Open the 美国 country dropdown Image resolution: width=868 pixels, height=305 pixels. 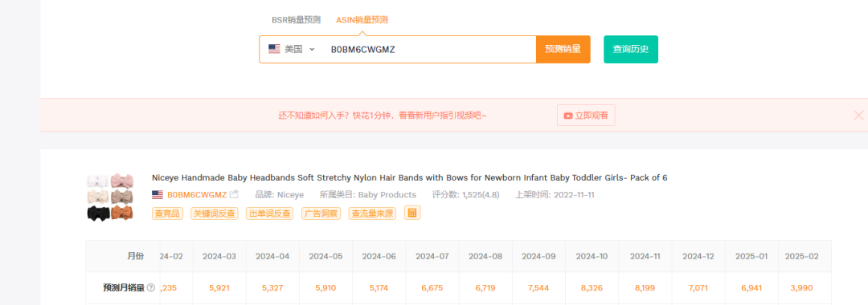coord(291,49)
